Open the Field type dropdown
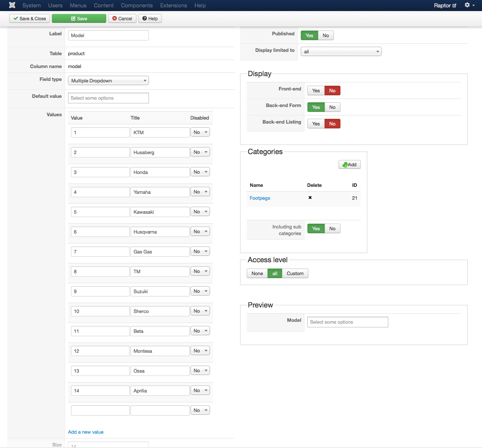 [108, 81]
